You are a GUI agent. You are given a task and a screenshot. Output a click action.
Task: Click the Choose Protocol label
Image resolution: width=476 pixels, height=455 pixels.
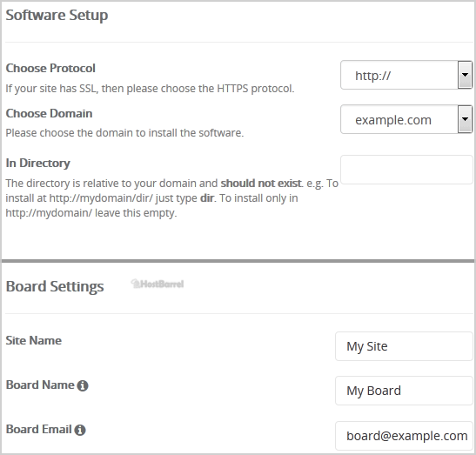tap(50, 69)
